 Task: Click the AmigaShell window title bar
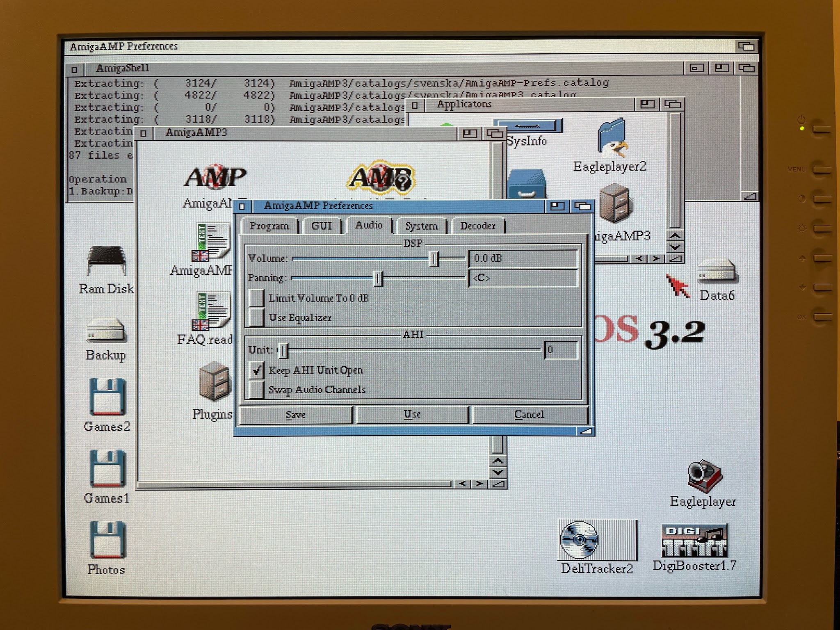click(x=383, y=68)
